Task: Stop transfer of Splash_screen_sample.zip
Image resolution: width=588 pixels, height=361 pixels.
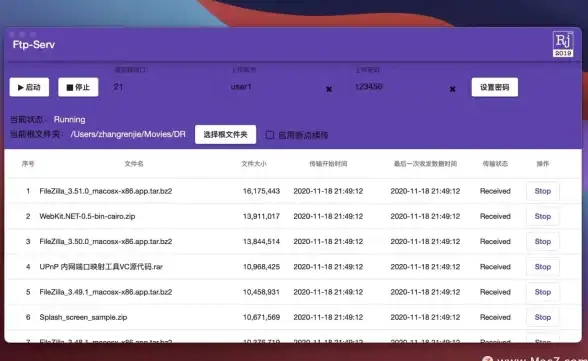Action: tap(543, 317)
